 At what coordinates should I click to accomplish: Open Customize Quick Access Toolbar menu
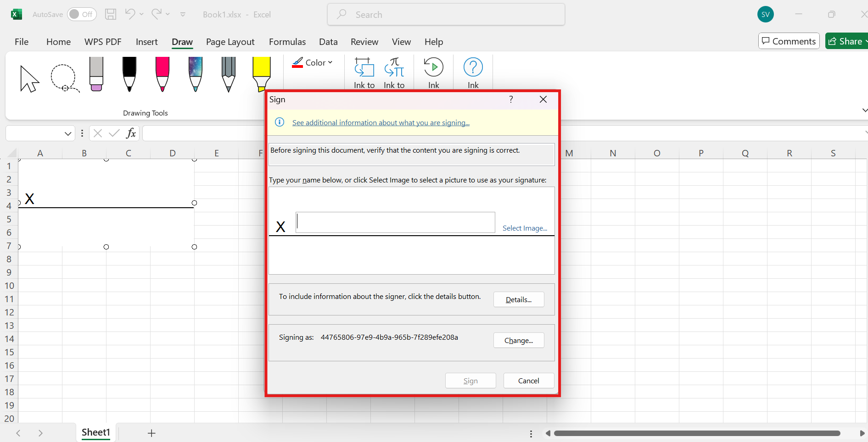pos(183,14)
